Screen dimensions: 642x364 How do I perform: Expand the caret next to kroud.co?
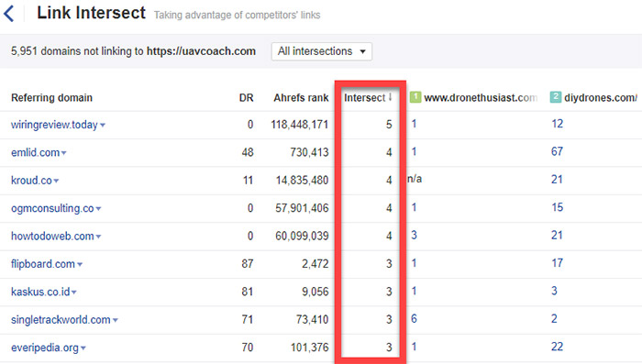pyautogui.click(x=56, y=181)
